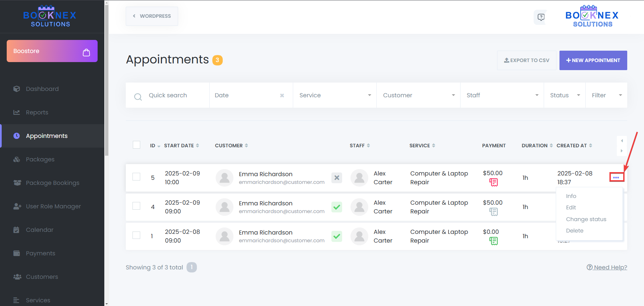The height and width of the screenshot is (306, 644).
Task: Click the New Appointment button
Action: click(x=593, y=60)
